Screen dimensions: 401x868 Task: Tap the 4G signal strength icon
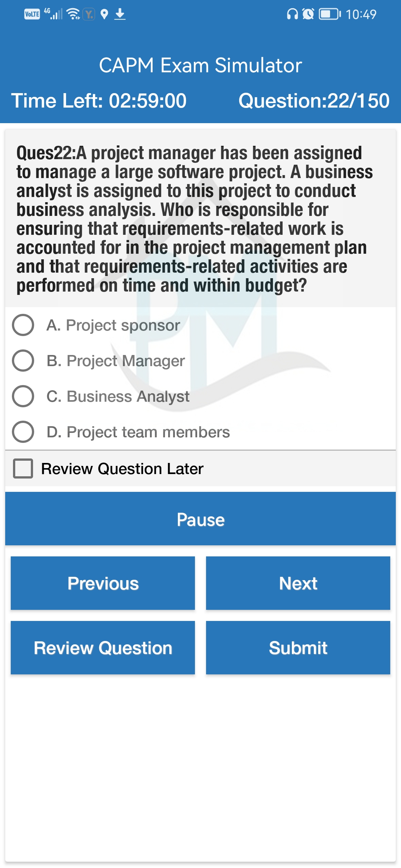(x=54, y=14)
